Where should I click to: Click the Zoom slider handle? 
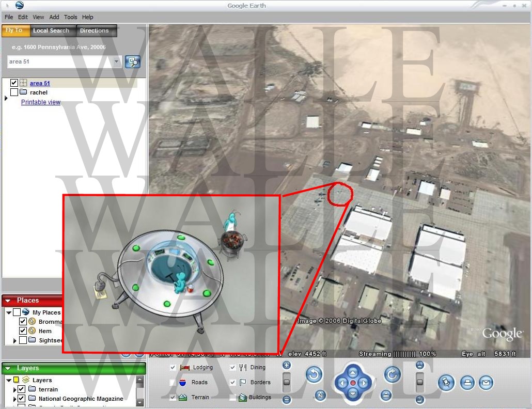[x=287, y=382]
